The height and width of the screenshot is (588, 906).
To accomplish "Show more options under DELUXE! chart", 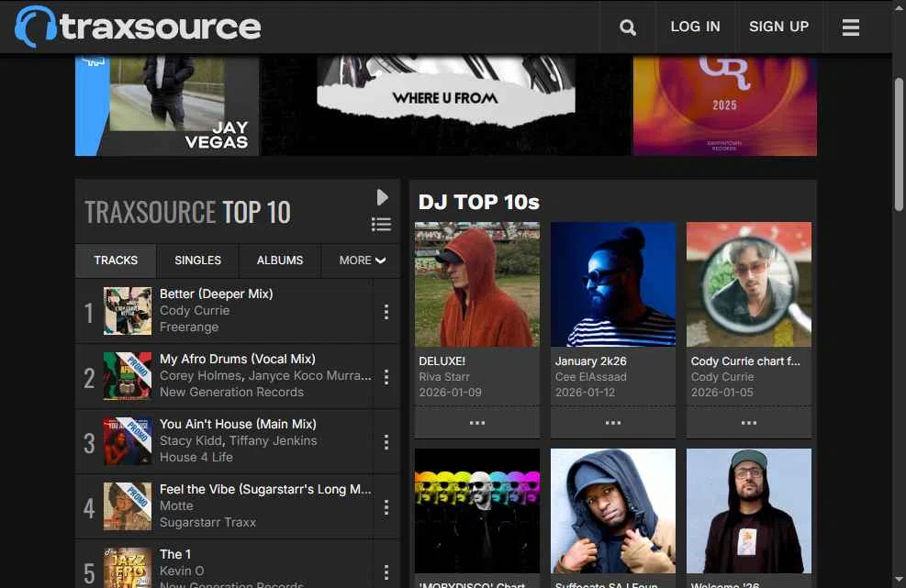I will (477, 423).
